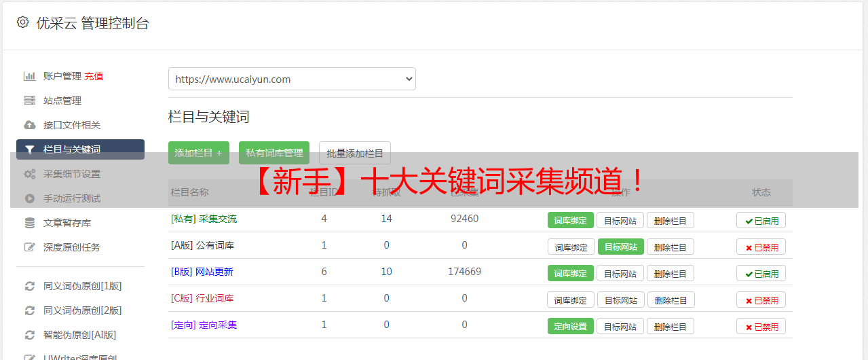This screenshot has height=360, width=868.
Task: Click 目标网站 in the 网站更新 row
Action: [620, 273]
